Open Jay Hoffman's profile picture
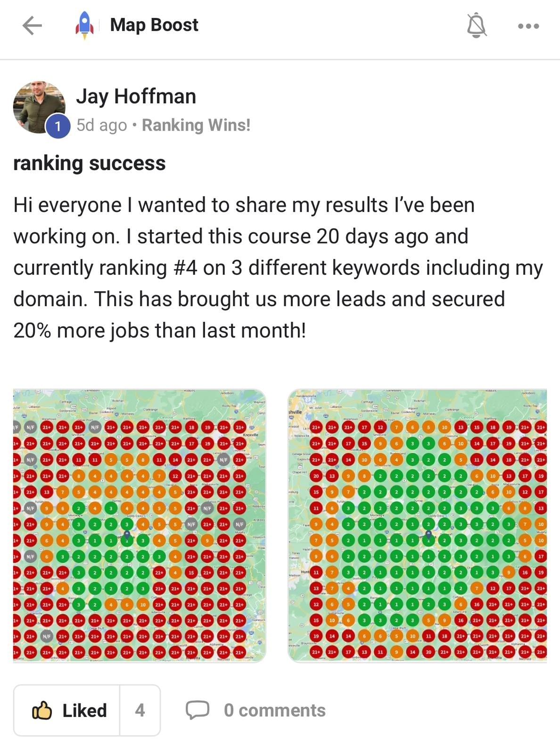Viewport: 560px width, 754px height. coord(39,107)
